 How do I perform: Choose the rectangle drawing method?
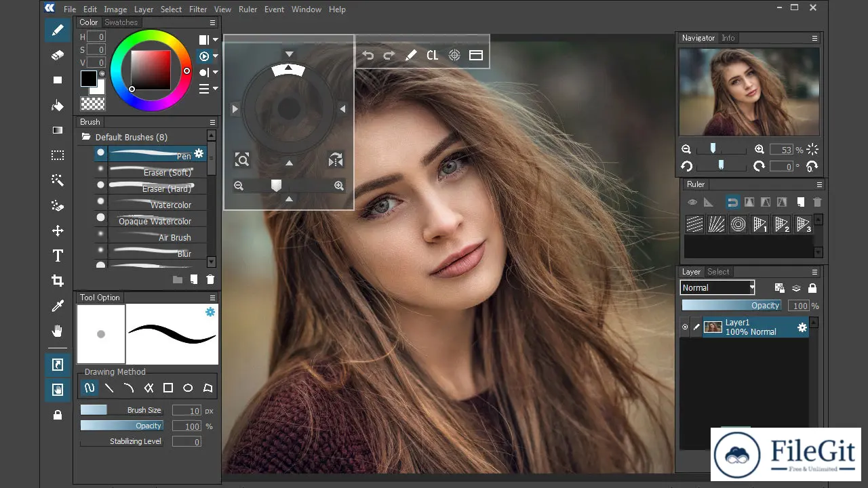(168, 388)
